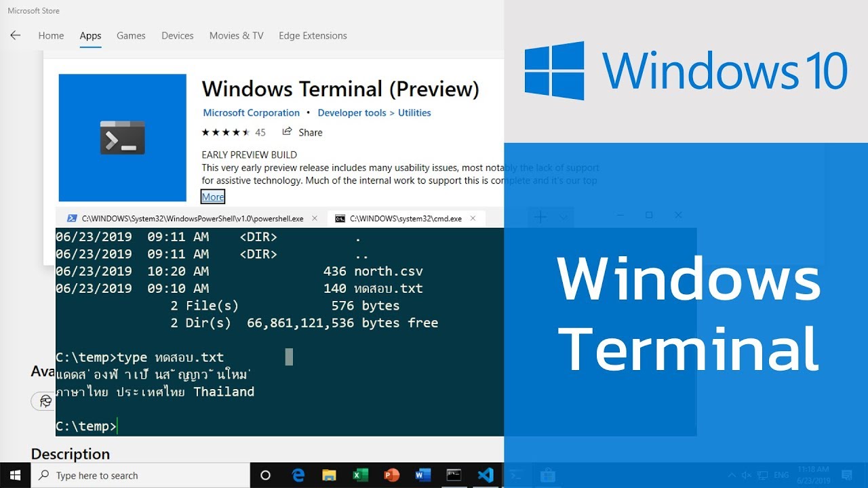This screenshot has width=868, height=488.
Task: Click the cmd icon on the second tab
Action: pyautogui.click(x=340, y=218)
